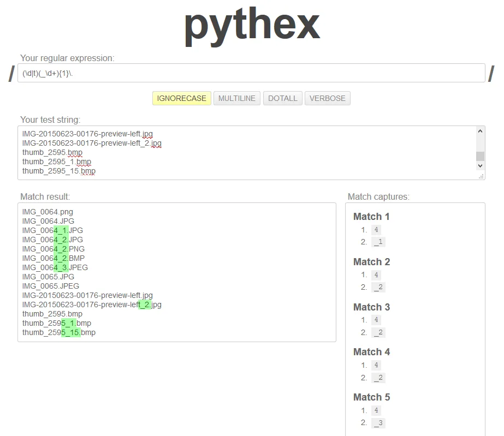This screenshot has width=504, height=436.
Task: Select the Match 5 heading
Action: click(371, 397)
